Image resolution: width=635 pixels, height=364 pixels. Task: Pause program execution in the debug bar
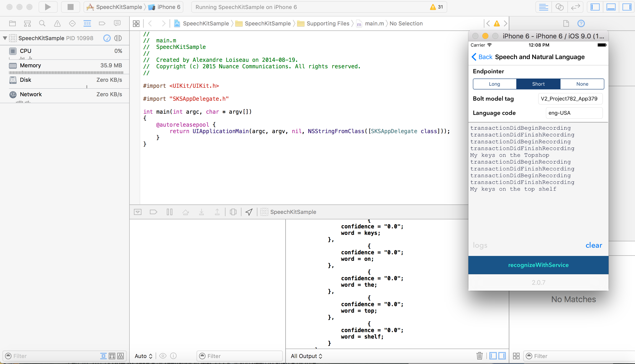pyautogui.click(x=170, y=212)
